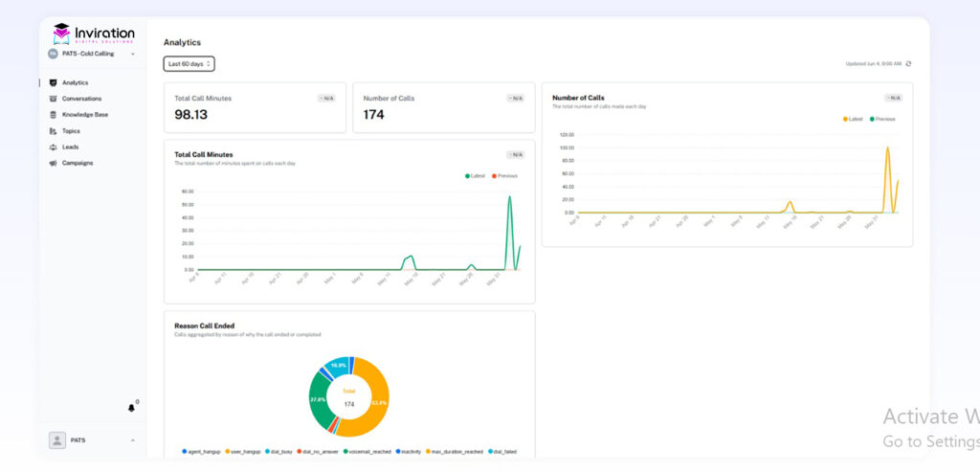Go to the Knowledge Base menu item
980x473 pixels.
click(x=84, y=115)
